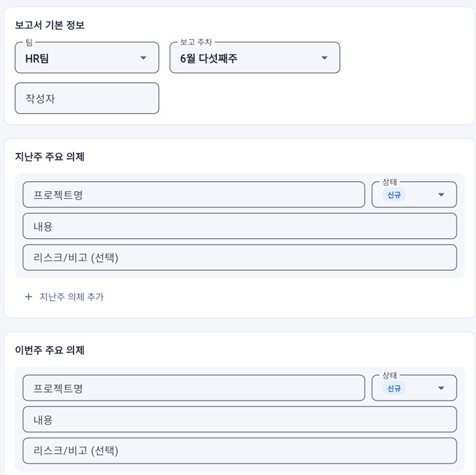Click 리스크/비고 field in 이번주 주요 의제

pyautogui.click(x=240, y=451)
